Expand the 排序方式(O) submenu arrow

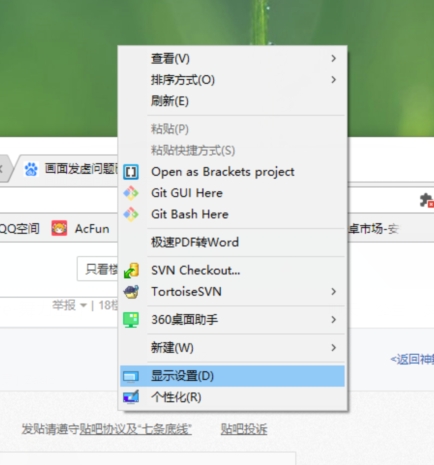[333, 80]
